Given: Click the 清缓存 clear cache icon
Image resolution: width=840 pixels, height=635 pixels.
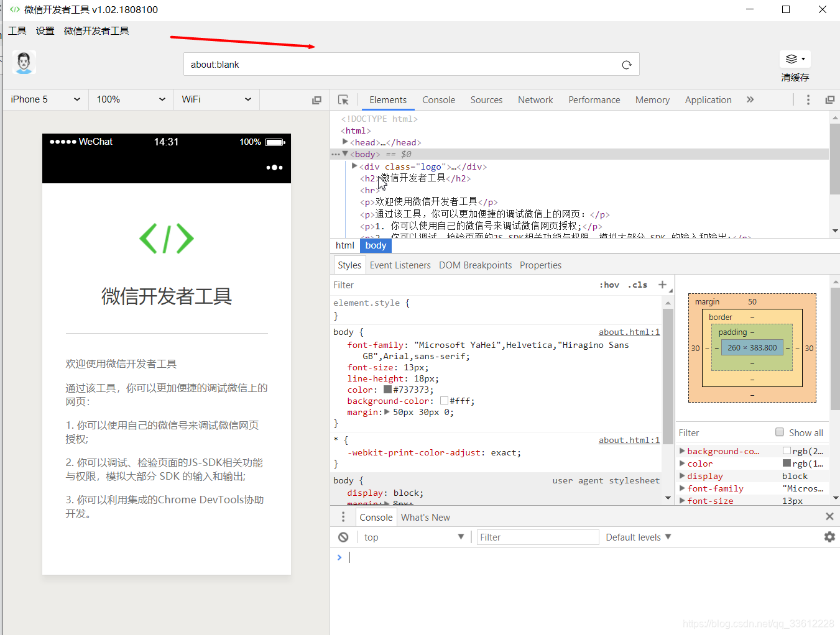Looking at the screenshot, I should 795,58.
